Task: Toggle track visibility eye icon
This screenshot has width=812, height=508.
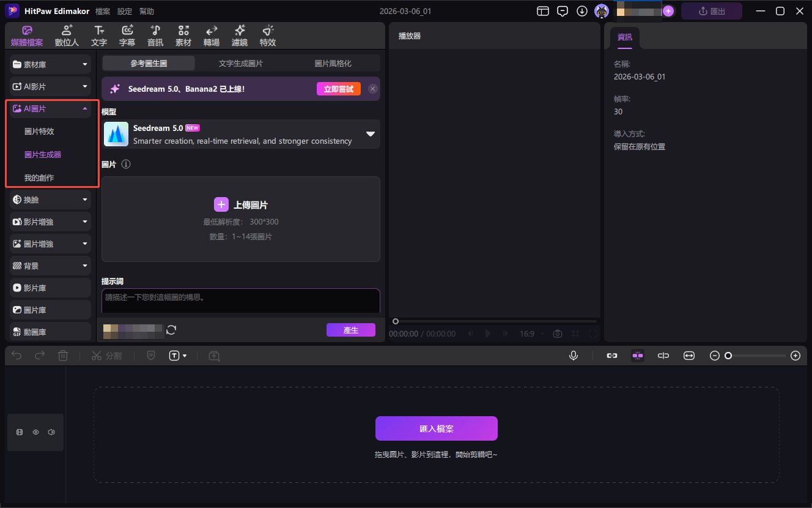Action: [x=35, y=432]
